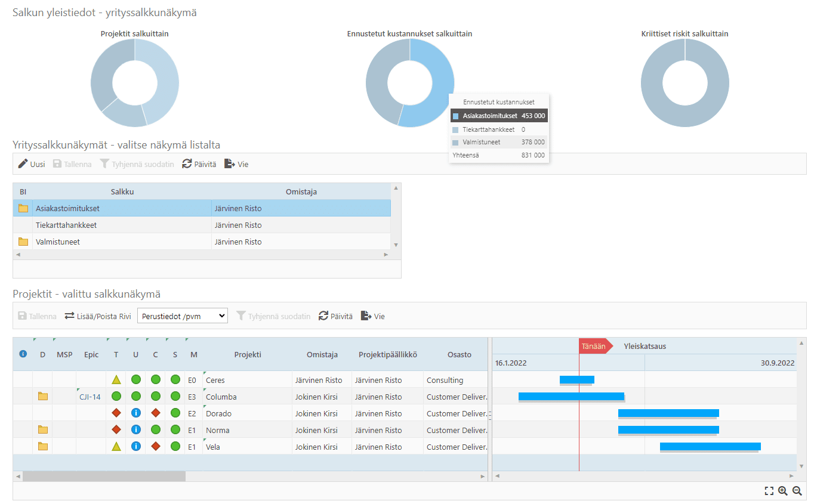Click the Uusi pencil icon in portfolio toolbar
The width and height of the screenshot is (814, 504).
coord(23,164)
